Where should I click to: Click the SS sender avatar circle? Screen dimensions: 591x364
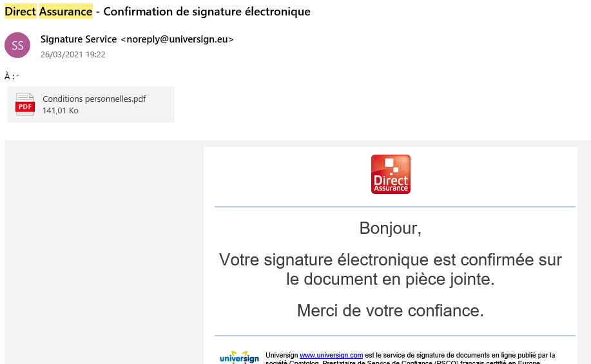(x=17, y=45)
